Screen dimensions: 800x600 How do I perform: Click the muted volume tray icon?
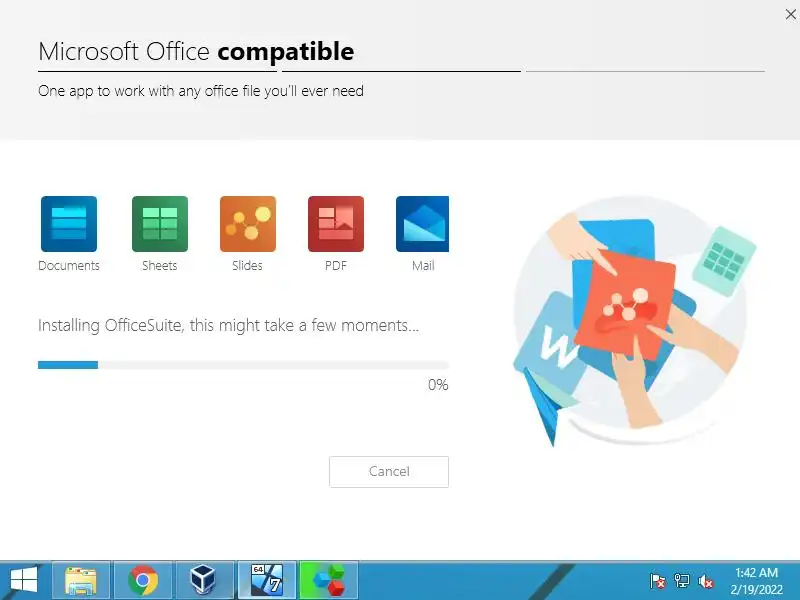(x=706, y=581)
